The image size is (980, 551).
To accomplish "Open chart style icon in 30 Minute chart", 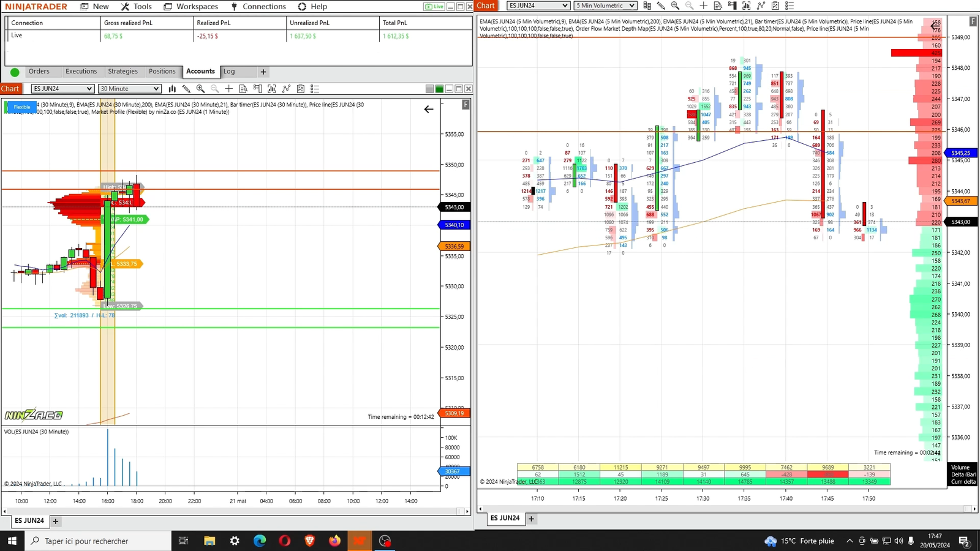I will (x=172, y=89).
